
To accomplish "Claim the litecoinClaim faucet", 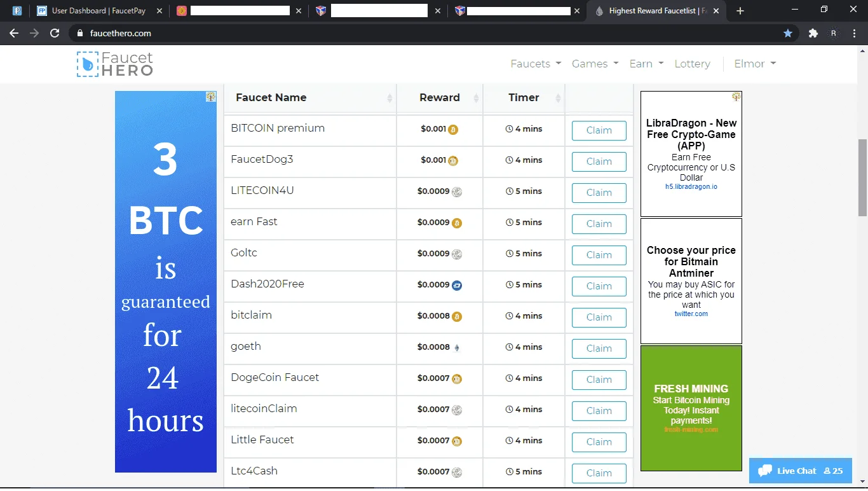I will click(599, 411).
